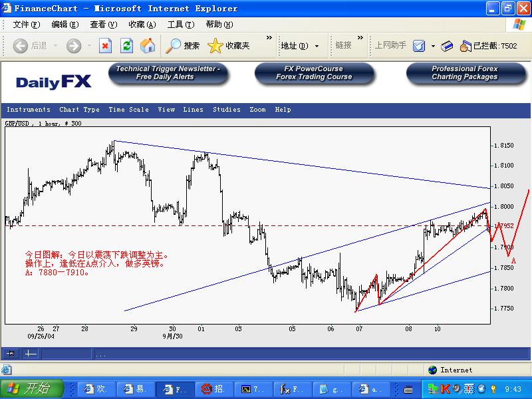This screenshot has height=399, width=532.
Task: Click the Internet zone globe icon
Action: coord(433,370)
